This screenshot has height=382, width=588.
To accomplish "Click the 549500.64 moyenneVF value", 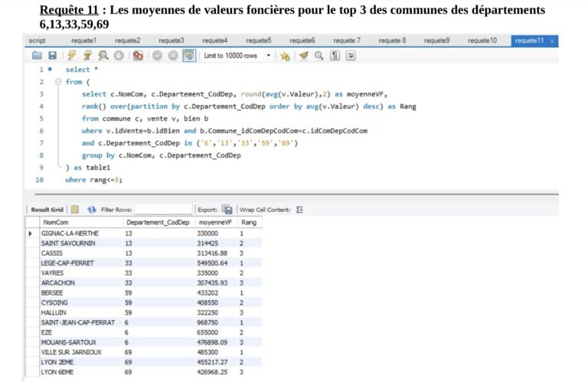I will click(x=212, y=263).
